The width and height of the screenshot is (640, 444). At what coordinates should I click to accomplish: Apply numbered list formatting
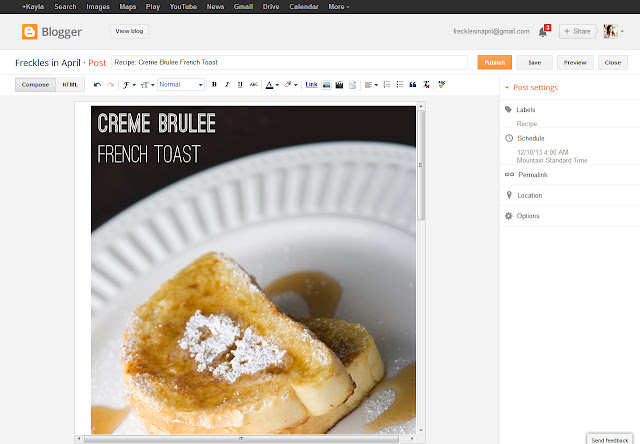point(387,84)
